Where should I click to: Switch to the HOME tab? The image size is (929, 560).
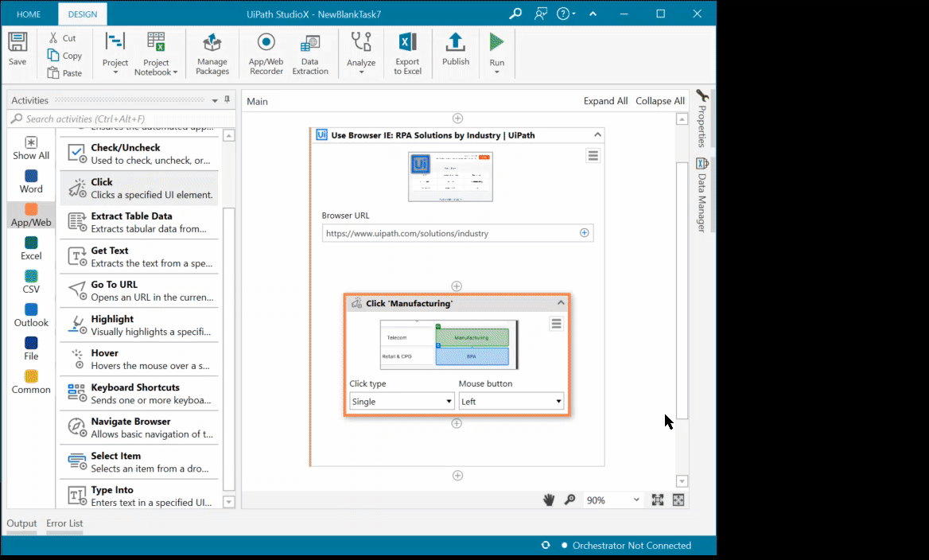[x=29, y=14]
